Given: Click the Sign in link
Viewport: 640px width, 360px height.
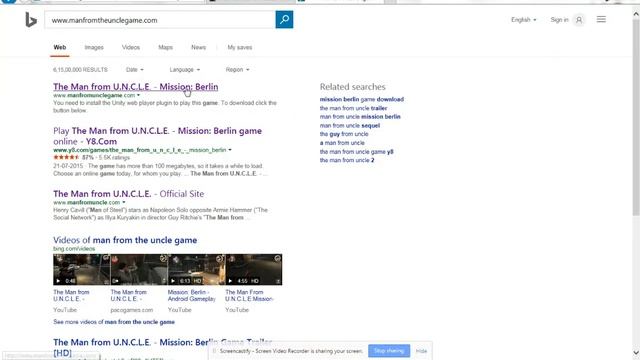Looking at the screenshot, I should point(559,20).
